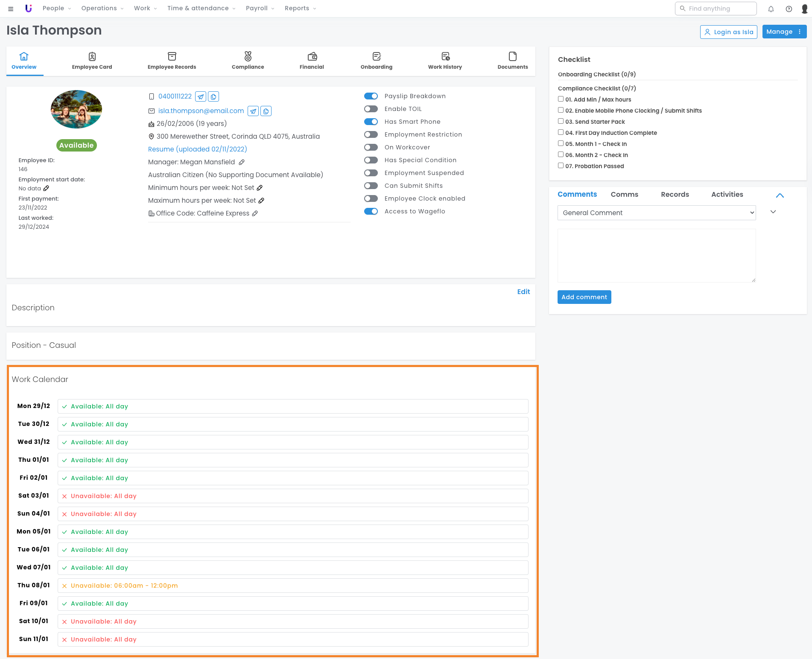Check '03. Send Starter Pack' checkbox
The width and height of the screenshot is (812, 659).
pos(561,121)
